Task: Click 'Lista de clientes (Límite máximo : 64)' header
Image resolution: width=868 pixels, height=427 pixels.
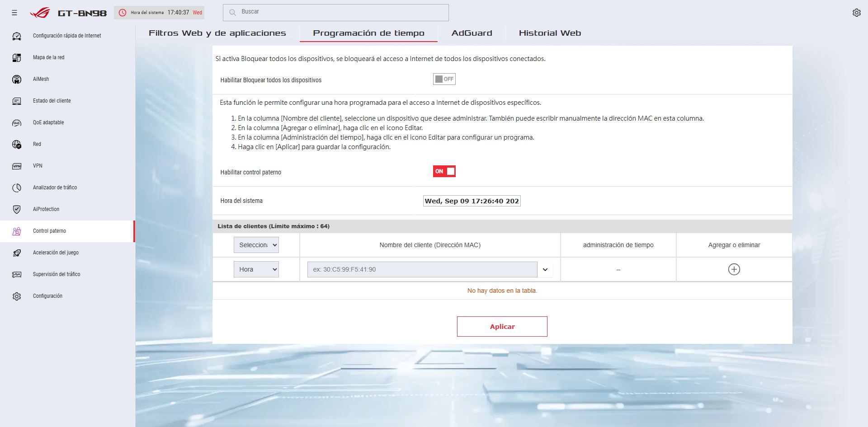Action: 274,226
